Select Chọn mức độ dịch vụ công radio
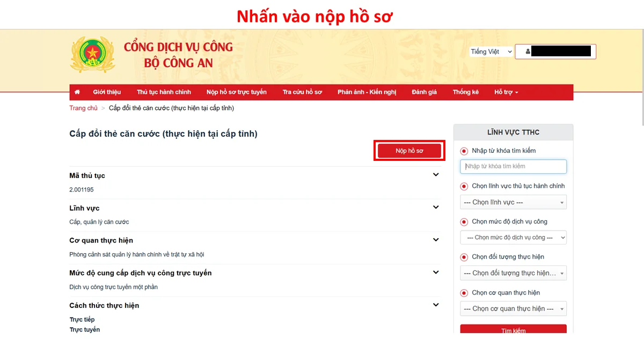The image size is (644, 362). (x=464, y=221)
